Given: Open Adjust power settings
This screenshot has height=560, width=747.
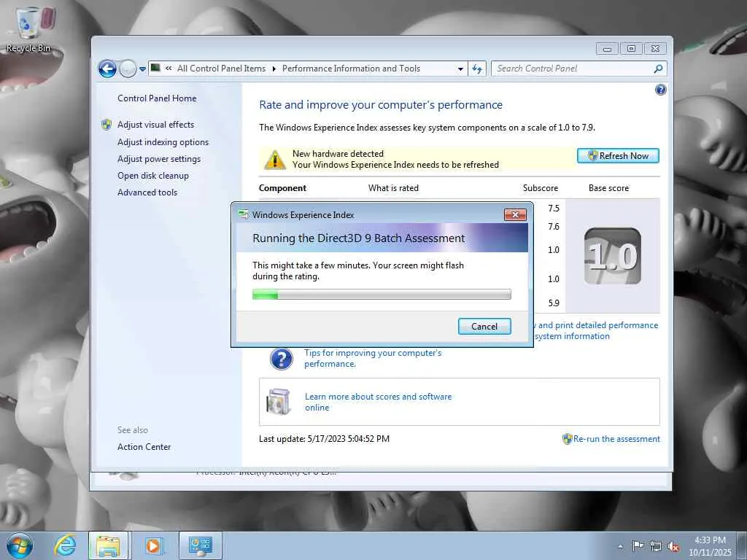Looking at the screenshot, I should click(159, 158).
